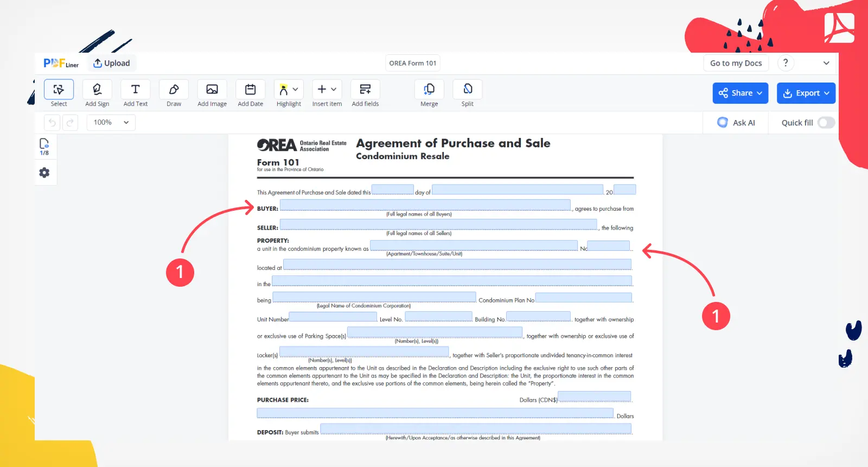868x467 pixels.
Task: Click the PDFLiner logo
Action: tap(61, 63)
